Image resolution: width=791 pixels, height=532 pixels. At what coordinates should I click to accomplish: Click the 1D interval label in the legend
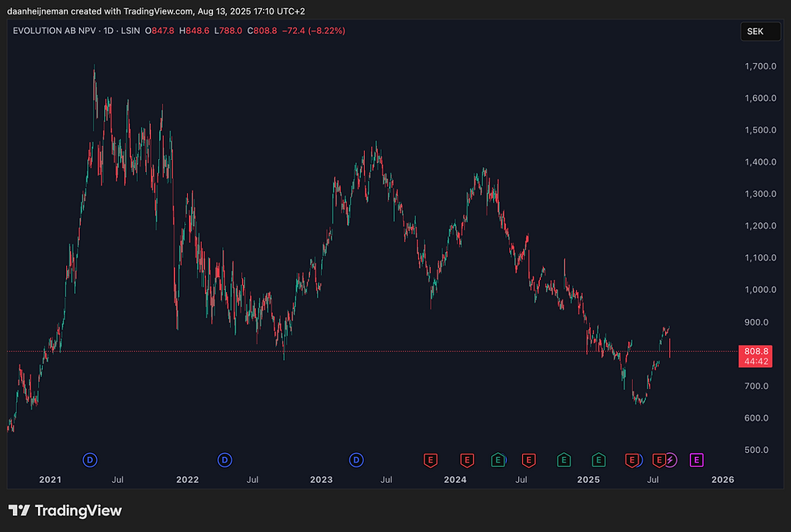[108, 31]
